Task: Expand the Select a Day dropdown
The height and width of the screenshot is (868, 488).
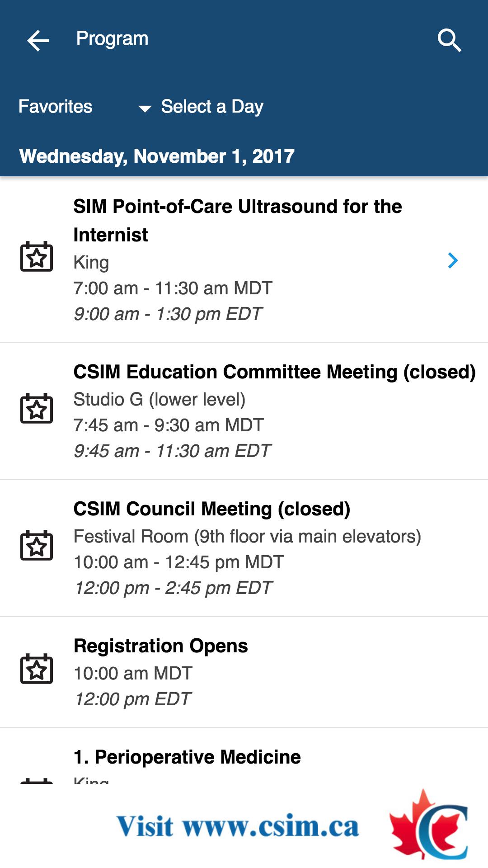Action: tap(212, 107)
